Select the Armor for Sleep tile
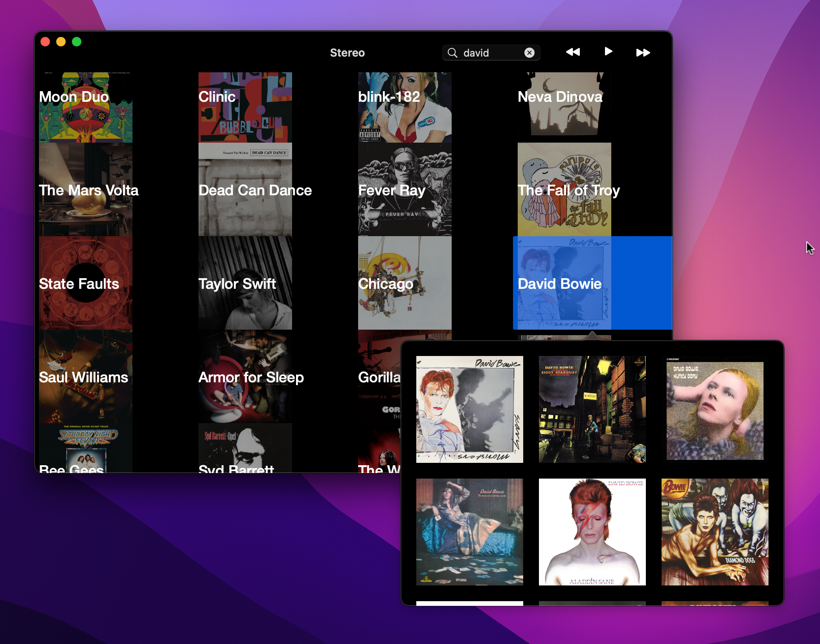Viewport: 820px width, 644px height. click(x=245, y=376)
